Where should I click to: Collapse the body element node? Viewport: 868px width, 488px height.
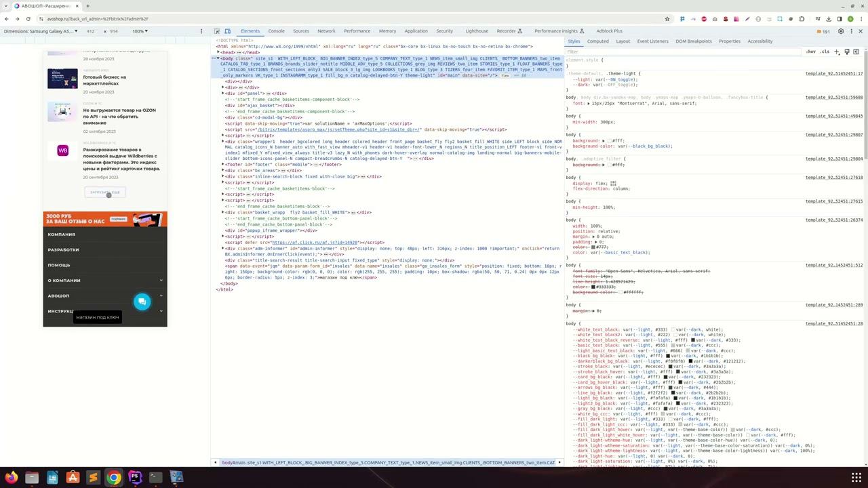pyautogui.click(x=218, y=58)
